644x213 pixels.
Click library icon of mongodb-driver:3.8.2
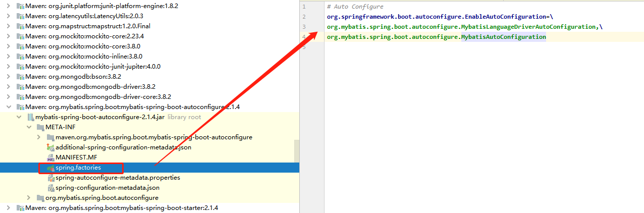tap(20, 87)
